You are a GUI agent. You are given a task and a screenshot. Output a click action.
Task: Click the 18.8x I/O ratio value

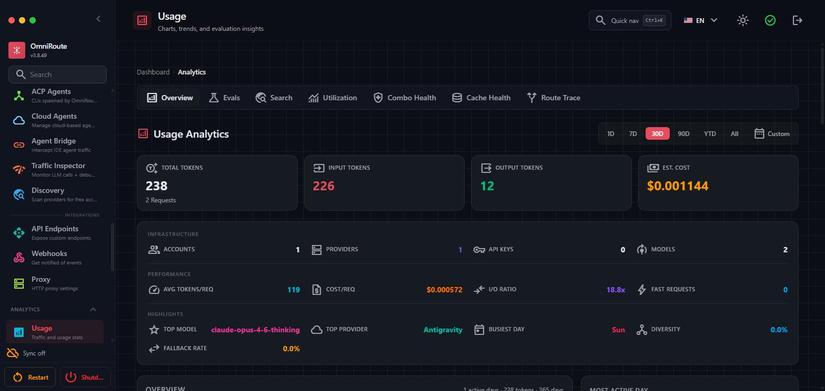(616, 290)
